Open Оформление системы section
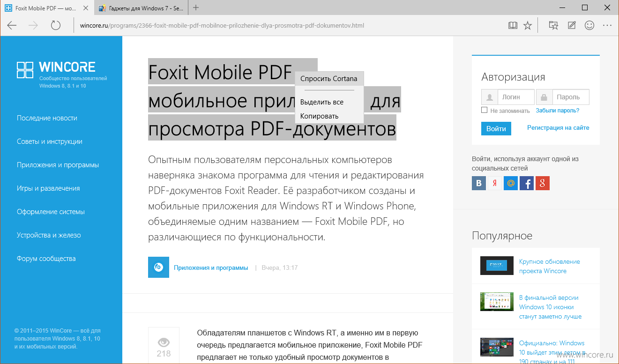 [x=51, y=212]
